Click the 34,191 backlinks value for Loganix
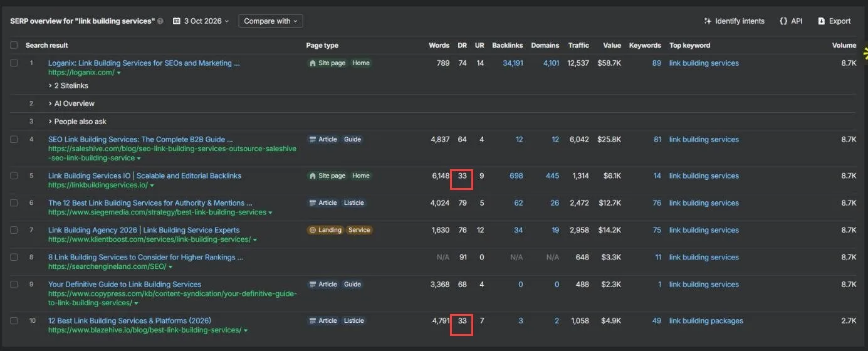868x351 pixels. 513,63
